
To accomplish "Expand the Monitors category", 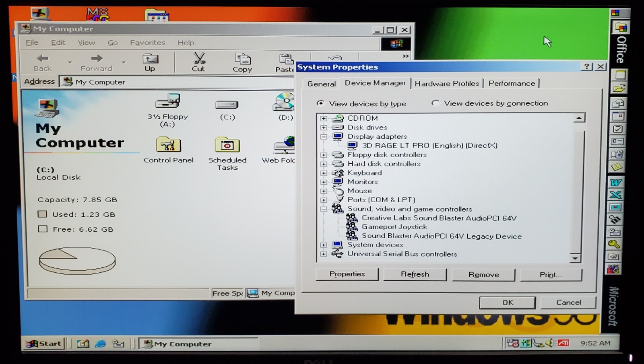I will coord(324,182).
